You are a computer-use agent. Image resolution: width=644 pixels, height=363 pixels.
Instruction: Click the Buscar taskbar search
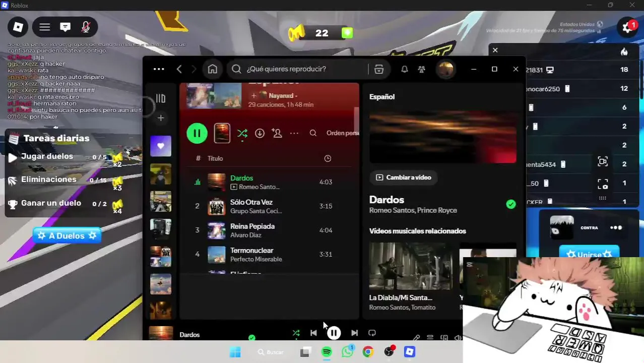pos(271,352)
